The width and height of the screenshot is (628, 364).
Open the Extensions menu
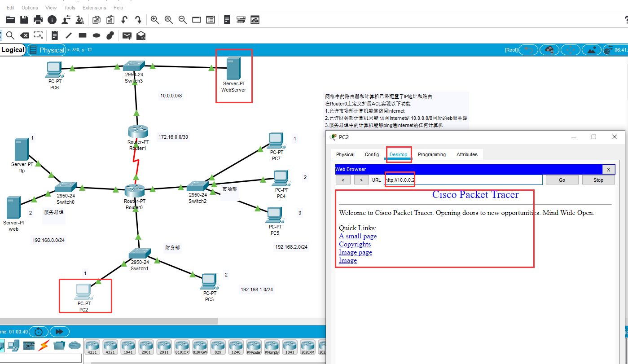pyautogui.click(x=94, y=8)
